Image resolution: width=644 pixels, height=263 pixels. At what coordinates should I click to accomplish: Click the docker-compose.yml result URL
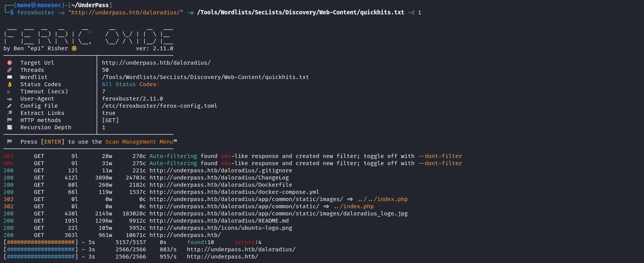click(x=234, y=192)
